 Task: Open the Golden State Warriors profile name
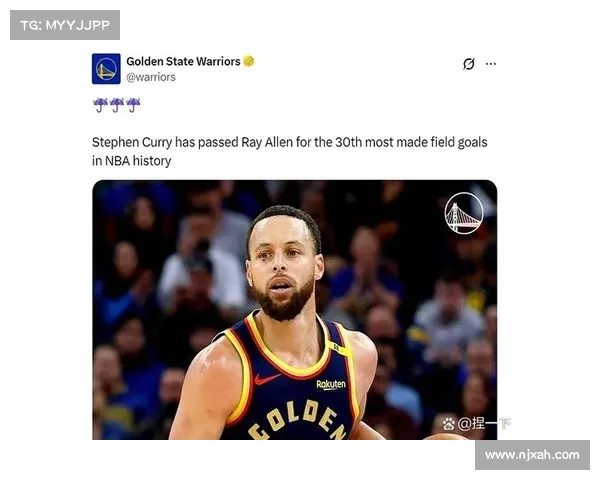pyautogui.click(x=183, y=61)
